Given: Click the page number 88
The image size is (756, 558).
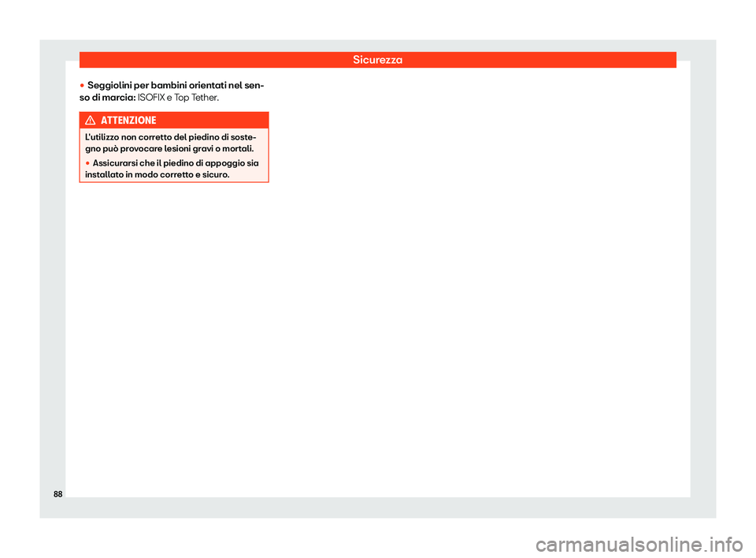Looking at the screenshot, I should pos(57,494).
